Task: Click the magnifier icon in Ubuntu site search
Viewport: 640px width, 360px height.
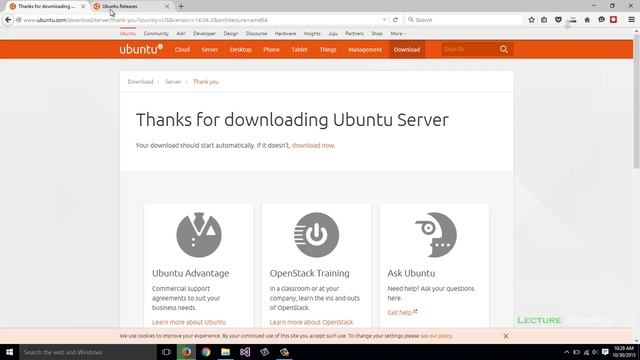Action: [504, 49]
